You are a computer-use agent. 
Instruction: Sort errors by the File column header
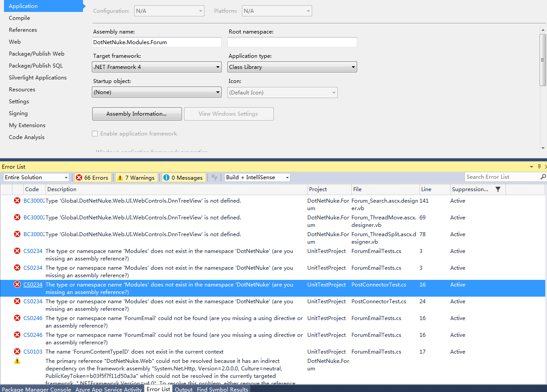tap(385, 189)
